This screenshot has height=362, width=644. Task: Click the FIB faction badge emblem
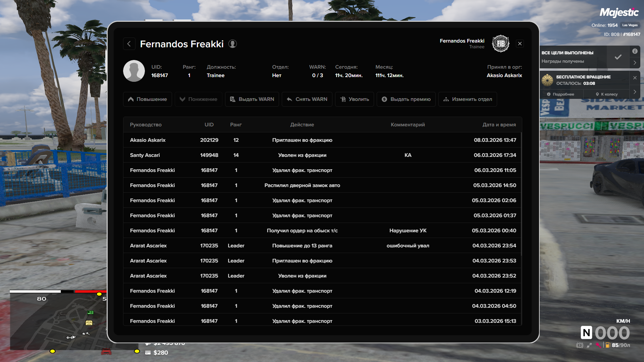tap(500, 44)
